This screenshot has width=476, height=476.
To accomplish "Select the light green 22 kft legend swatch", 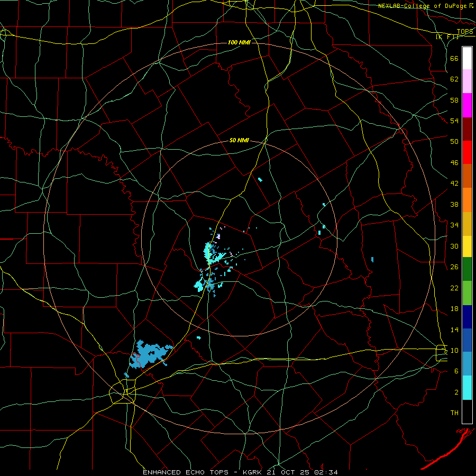I will click(x=467, y=293).
